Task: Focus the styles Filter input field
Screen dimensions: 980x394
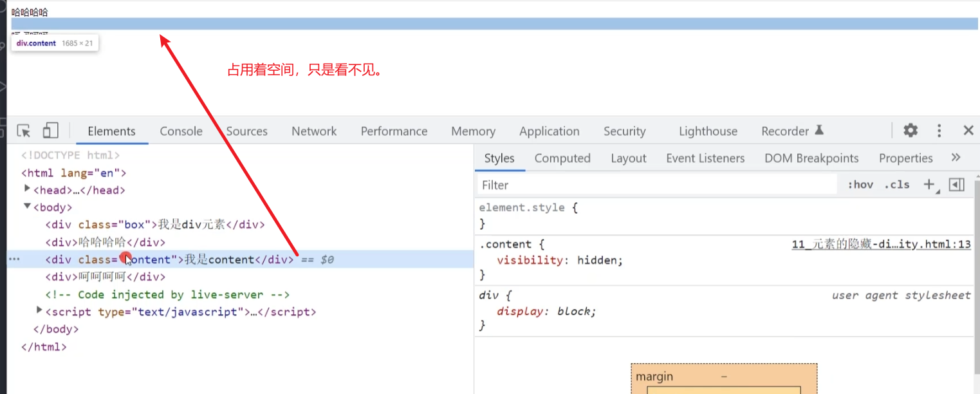Action: click(x=656, y=185)
